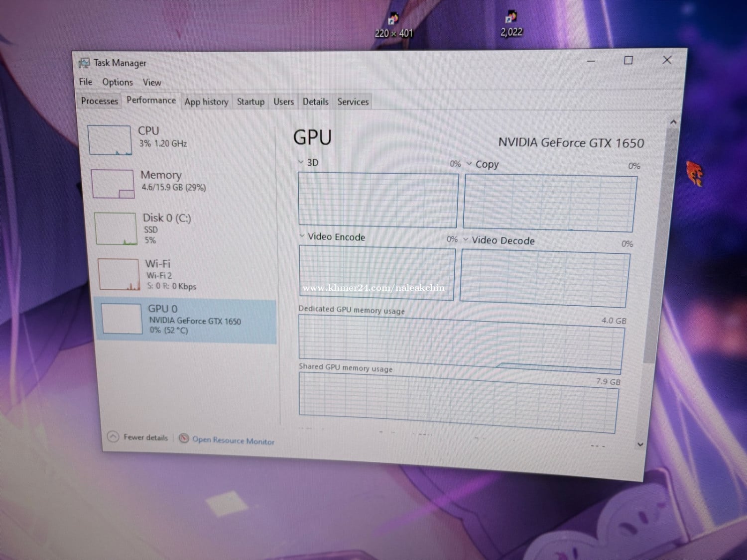Select the Wi-Fi activity mini graph

click(119, 274)
